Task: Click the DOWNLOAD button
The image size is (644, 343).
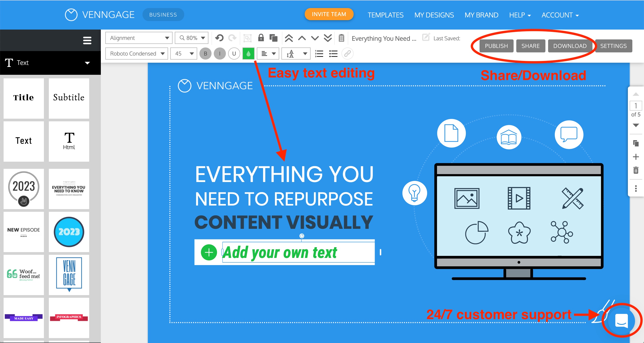Action: click(569, 46)
